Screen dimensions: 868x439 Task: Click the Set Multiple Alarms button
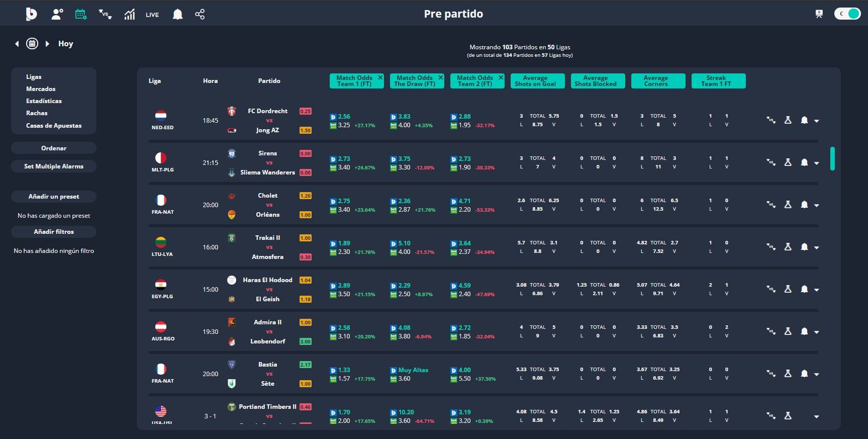(54, 166)
